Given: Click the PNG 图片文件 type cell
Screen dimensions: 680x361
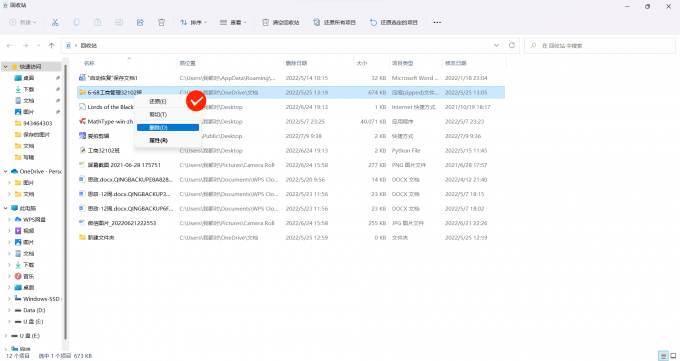Looking at the screenshot, I should point(409,165).
